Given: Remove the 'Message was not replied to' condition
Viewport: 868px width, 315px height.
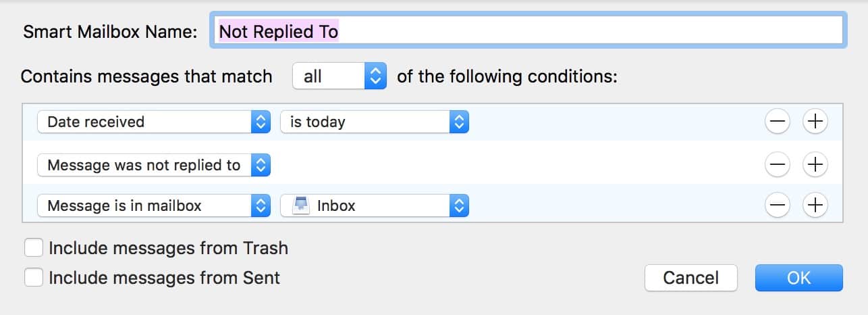Looking at the screenshot, I should click(778, 164).
